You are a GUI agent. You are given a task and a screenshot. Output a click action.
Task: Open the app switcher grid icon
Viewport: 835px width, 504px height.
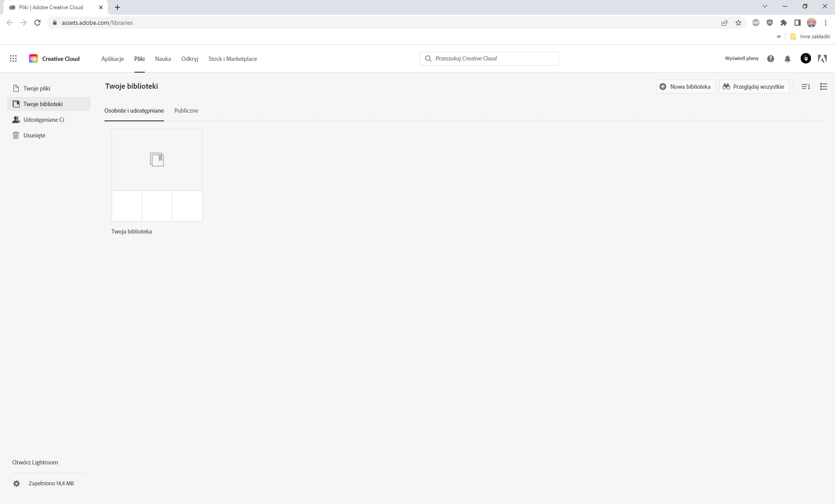click(x=13, y=59)
